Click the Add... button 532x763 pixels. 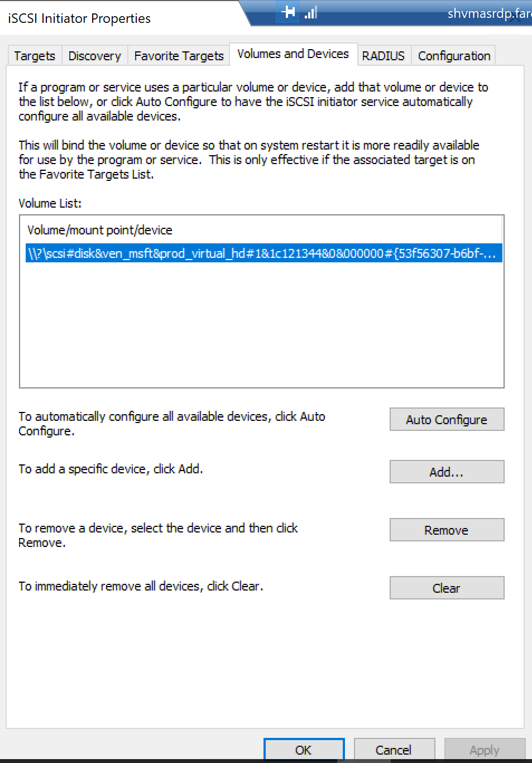pyautogui.click(x=446, y=472)
